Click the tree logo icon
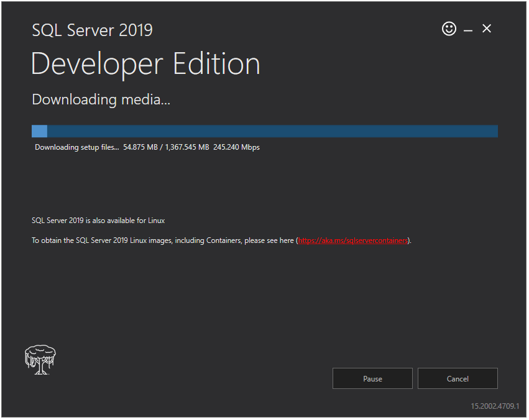529x420 pixels. (x=40, y=359)
